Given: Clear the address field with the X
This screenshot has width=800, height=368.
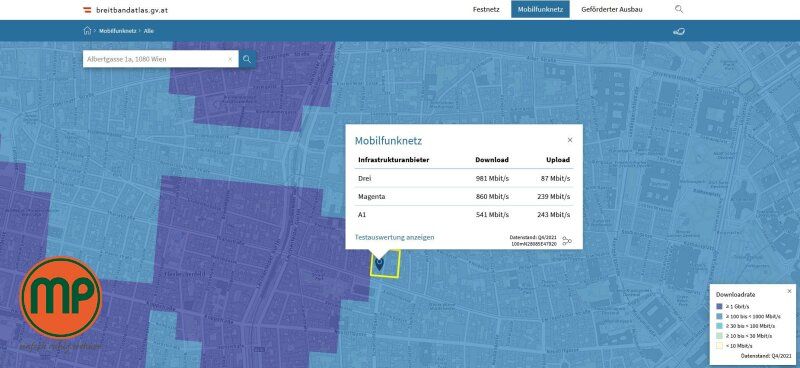Looking at the screenshot, I should [230, 59].
